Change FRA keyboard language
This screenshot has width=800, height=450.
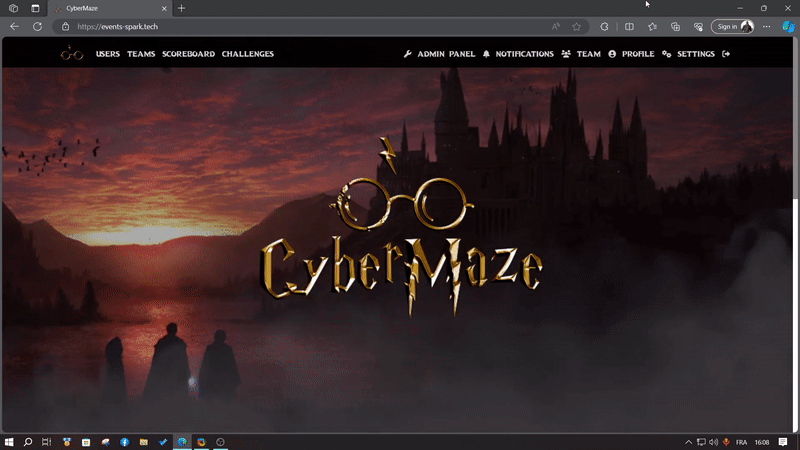tap(742, 442)
